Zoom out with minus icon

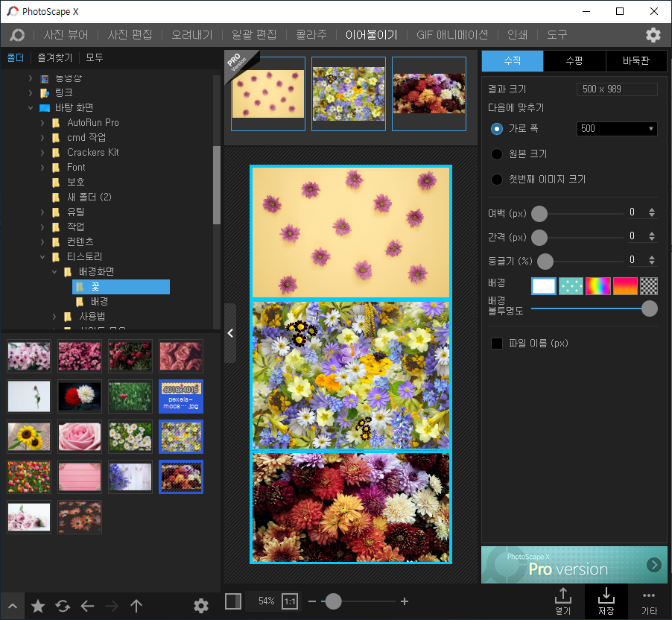click(312, 601)
